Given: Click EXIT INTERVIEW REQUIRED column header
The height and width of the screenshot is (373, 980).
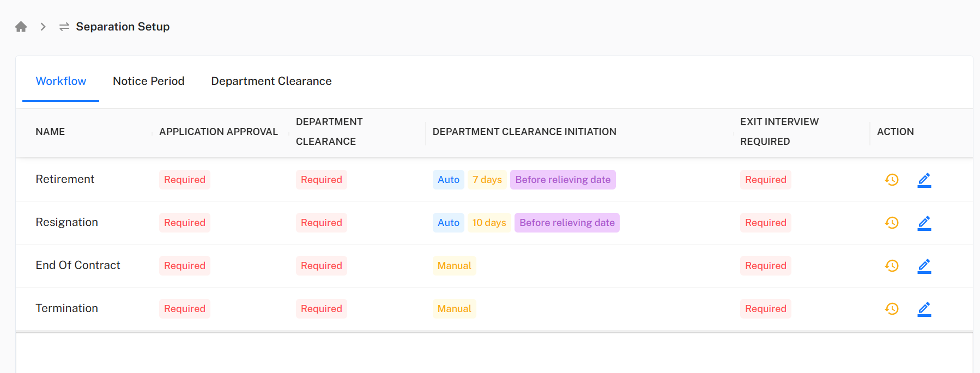Looking at the screenshot, I should click(x=779, y=132).
